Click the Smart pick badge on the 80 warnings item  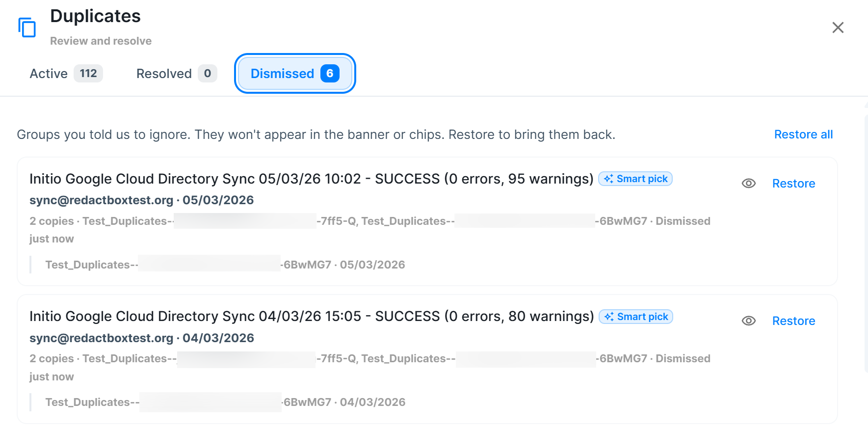point(636,317)
